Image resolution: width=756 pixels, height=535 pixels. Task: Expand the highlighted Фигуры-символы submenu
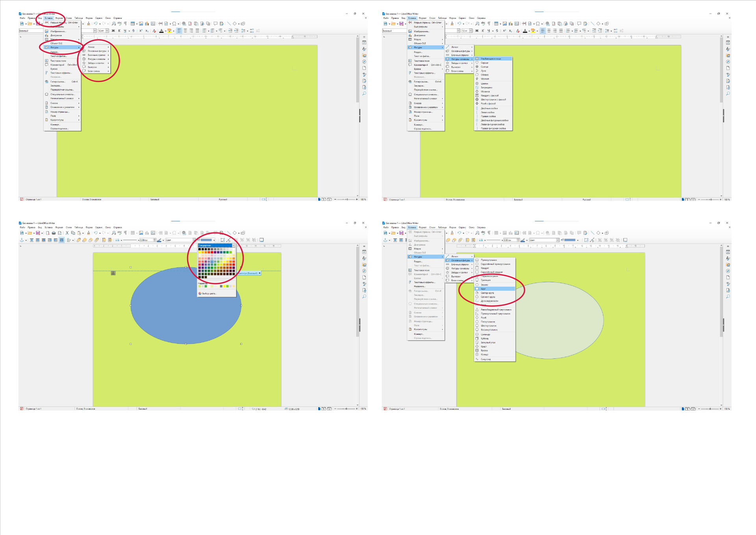click(460, 59)
